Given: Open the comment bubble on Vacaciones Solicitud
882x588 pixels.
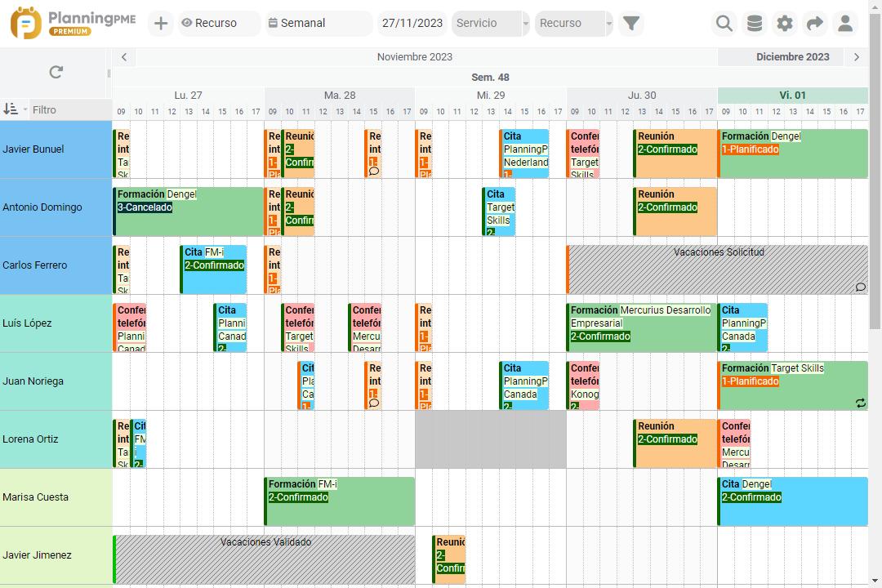Looking at the screenshot, I should tap(860, 287).
